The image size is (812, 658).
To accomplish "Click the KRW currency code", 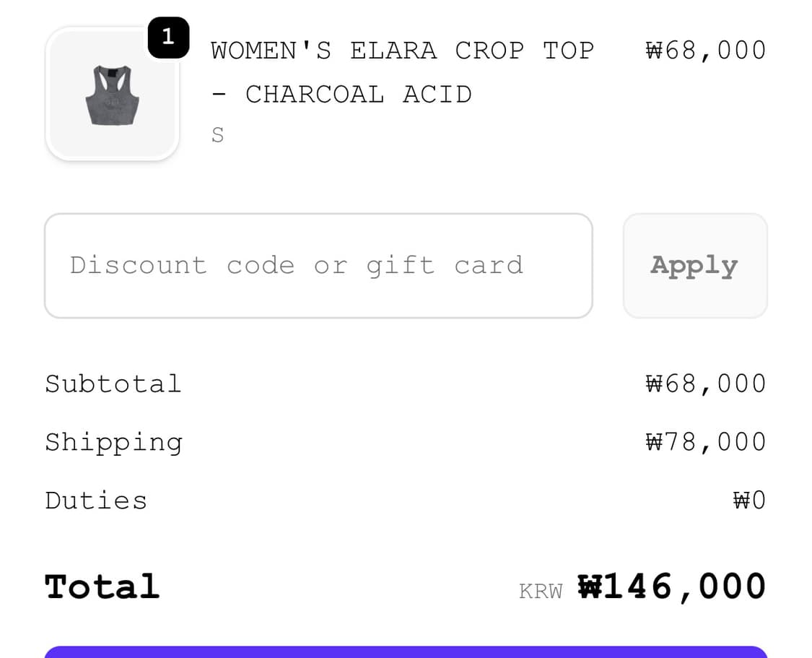I will click(540, 592).
